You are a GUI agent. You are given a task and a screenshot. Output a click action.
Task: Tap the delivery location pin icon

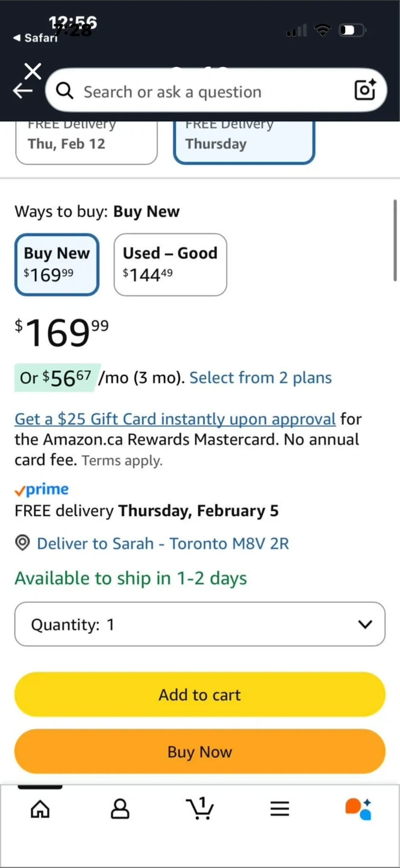coord(22,543)
